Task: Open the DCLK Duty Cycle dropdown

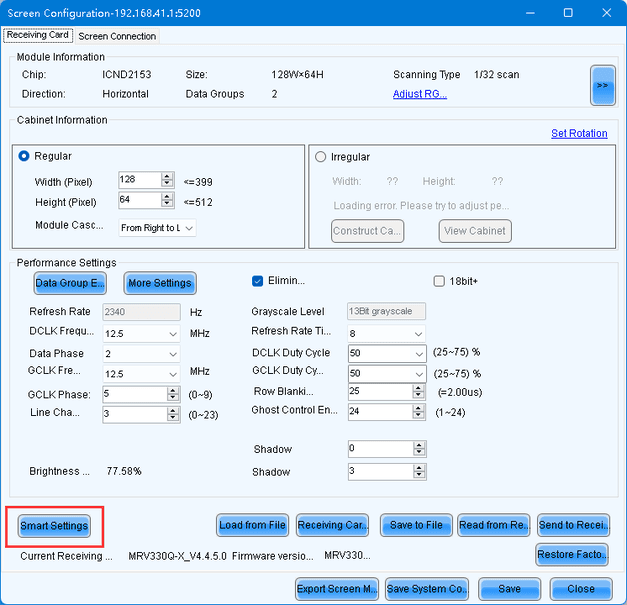Action: [387, 353]
